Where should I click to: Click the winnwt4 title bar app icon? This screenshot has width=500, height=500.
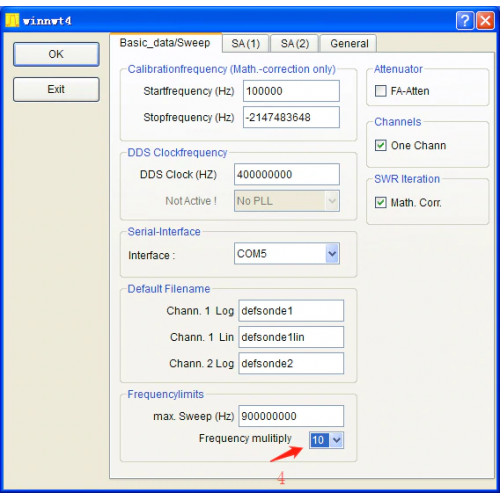point(12,20)
